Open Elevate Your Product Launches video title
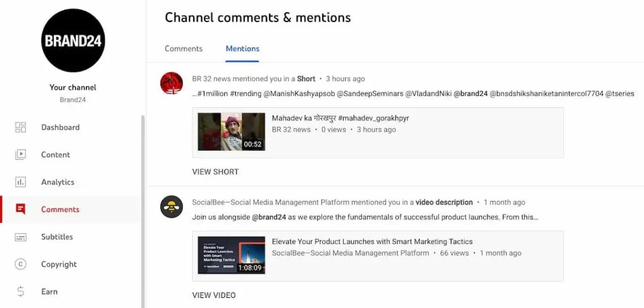The width and height of the screenshot is (644, 308). (372, 241)
